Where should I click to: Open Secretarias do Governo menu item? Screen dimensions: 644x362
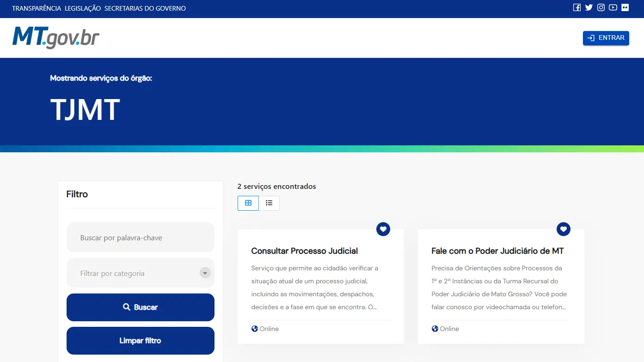145,8
